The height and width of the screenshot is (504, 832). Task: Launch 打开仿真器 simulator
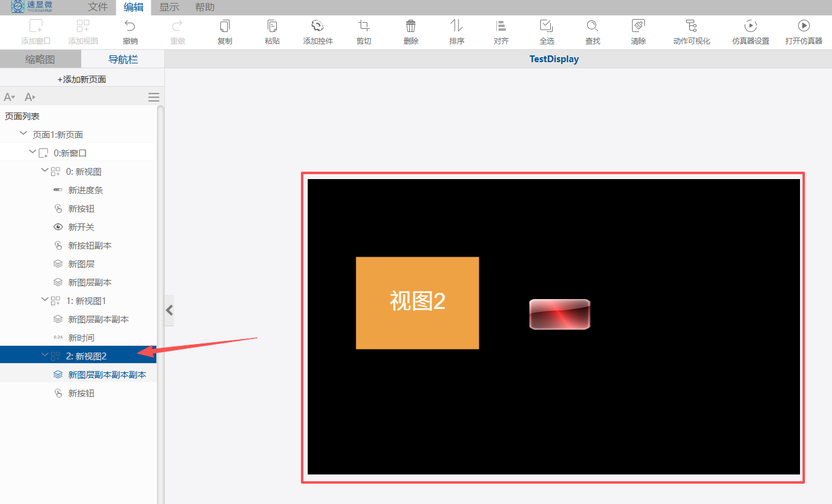point(804,26)
